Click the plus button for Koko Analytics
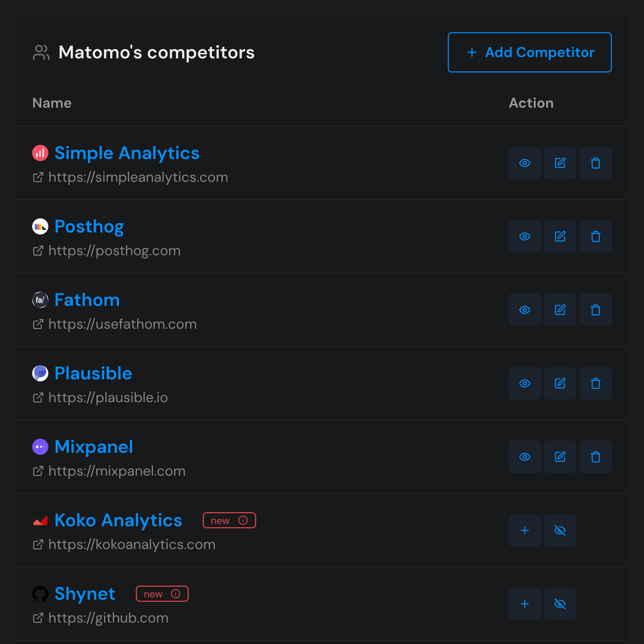The width and height of the screenshot is (644, 644). tap(525, 530)
